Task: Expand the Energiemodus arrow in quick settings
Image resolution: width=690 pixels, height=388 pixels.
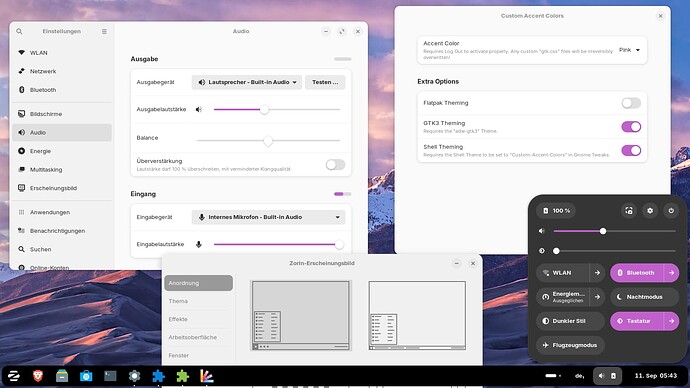Action: pyautogui.click(x=597, y=297)
